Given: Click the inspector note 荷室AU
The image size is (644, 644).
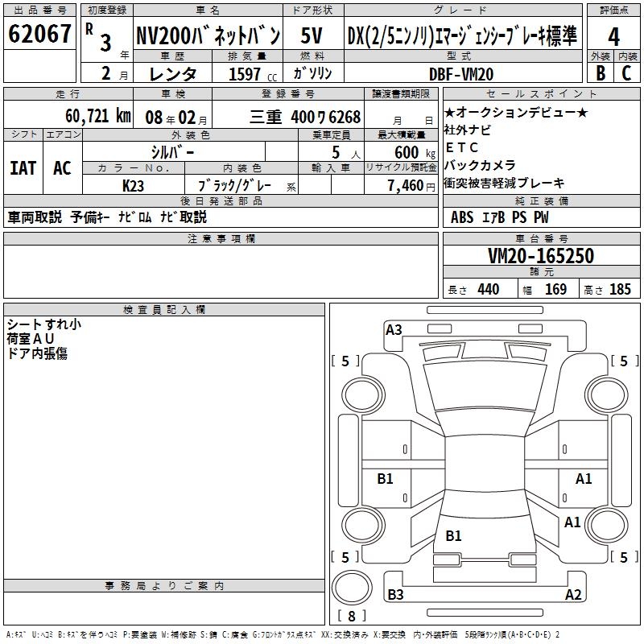Looking at the screenshot, I should click(31, 339).
